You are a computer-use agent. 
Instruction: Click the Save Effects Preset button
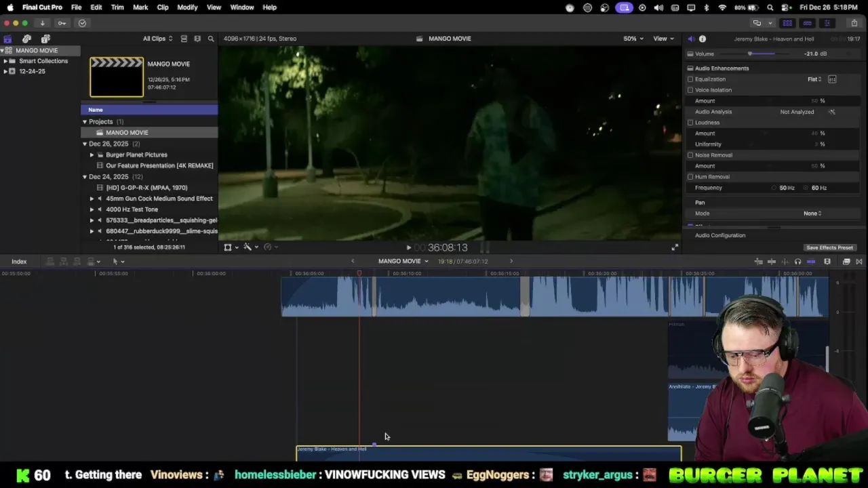point(829,247)
